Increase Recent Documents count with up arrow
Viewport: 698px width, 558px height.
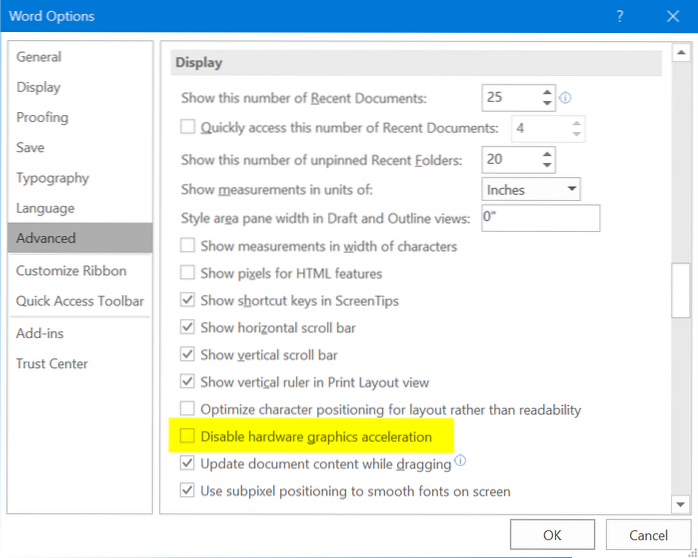[x=546, y=93]
